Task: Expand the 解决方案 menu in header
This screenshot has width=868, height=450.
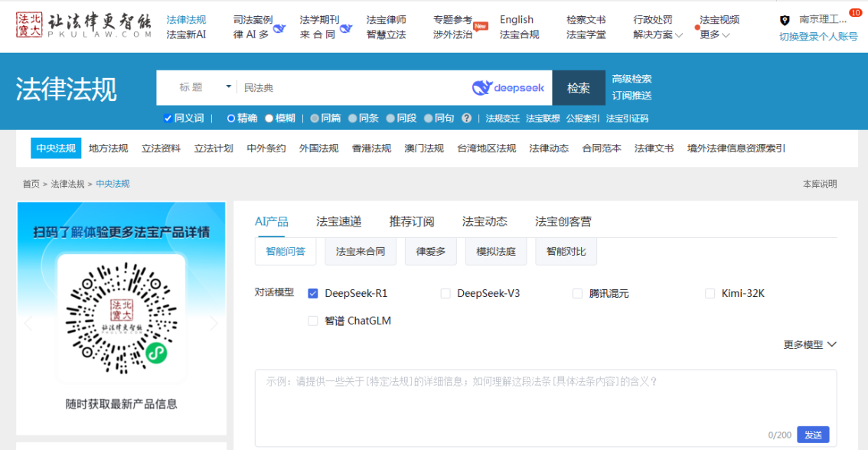Action: [x=658, y=34]
